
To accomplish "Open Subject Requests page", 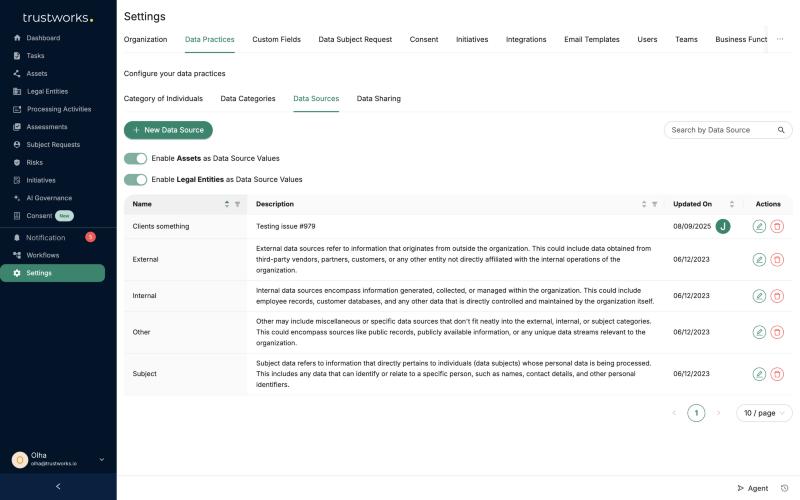I will [x=53, y=144].
